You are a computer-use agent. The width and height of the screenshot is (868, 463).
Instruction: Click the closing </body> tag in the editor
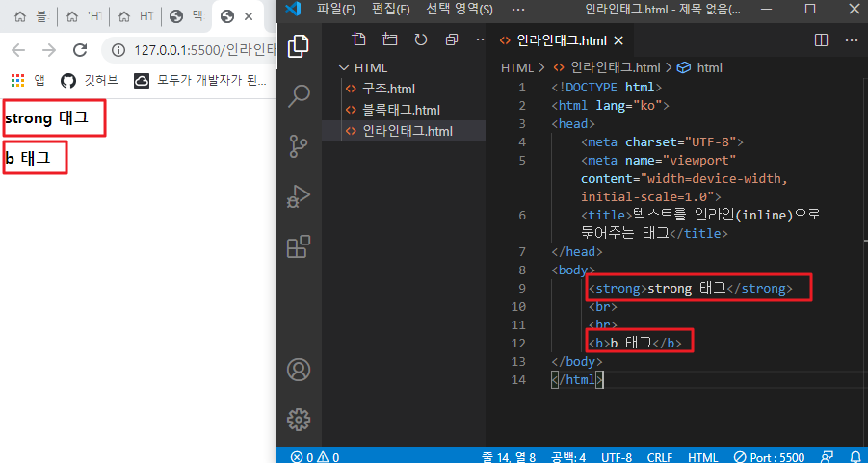[577, 361]
